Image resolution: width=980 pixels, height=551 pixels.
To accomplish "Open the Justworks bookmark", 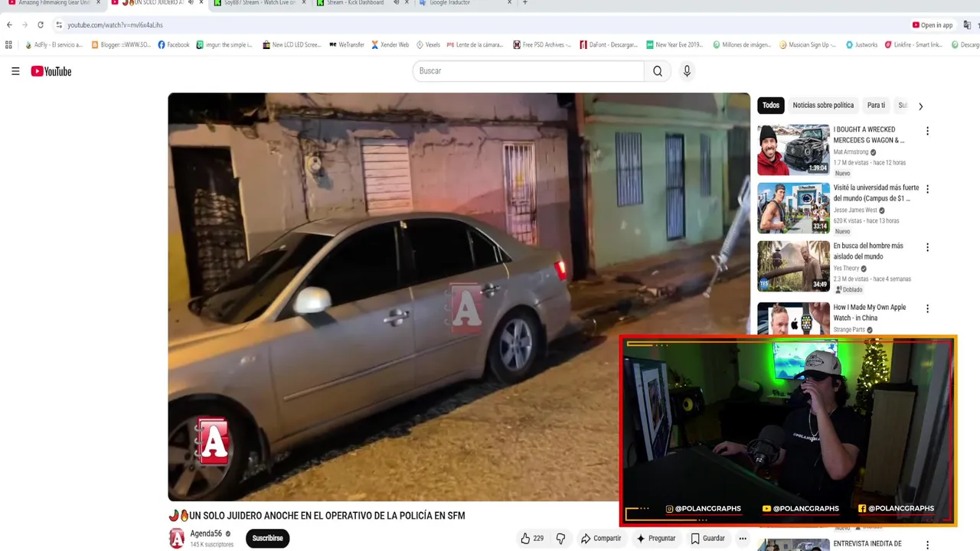I will (861, 44).
